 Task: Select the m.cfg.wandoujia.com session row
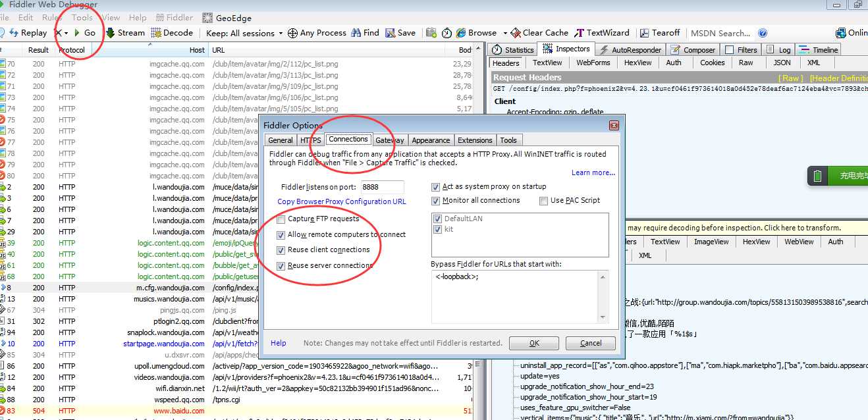[237, 288]
